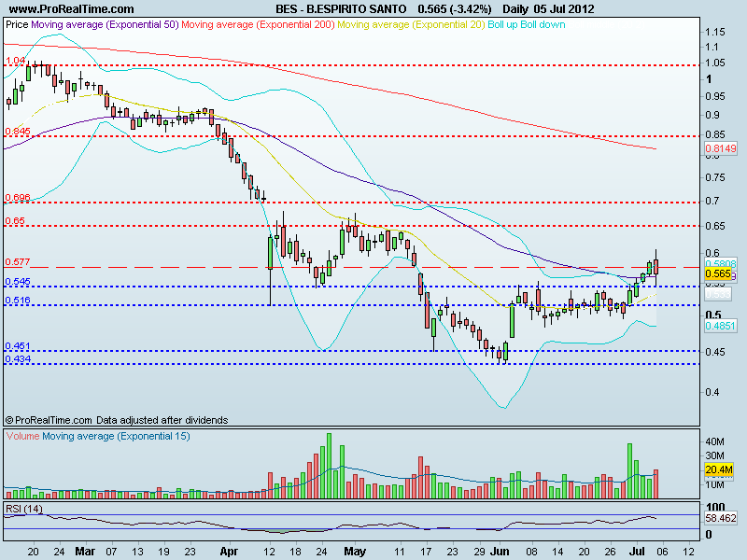
Task: Click the cyan 0.5808 upper Bollinger value tag
Action: click(x=721, y=263)
